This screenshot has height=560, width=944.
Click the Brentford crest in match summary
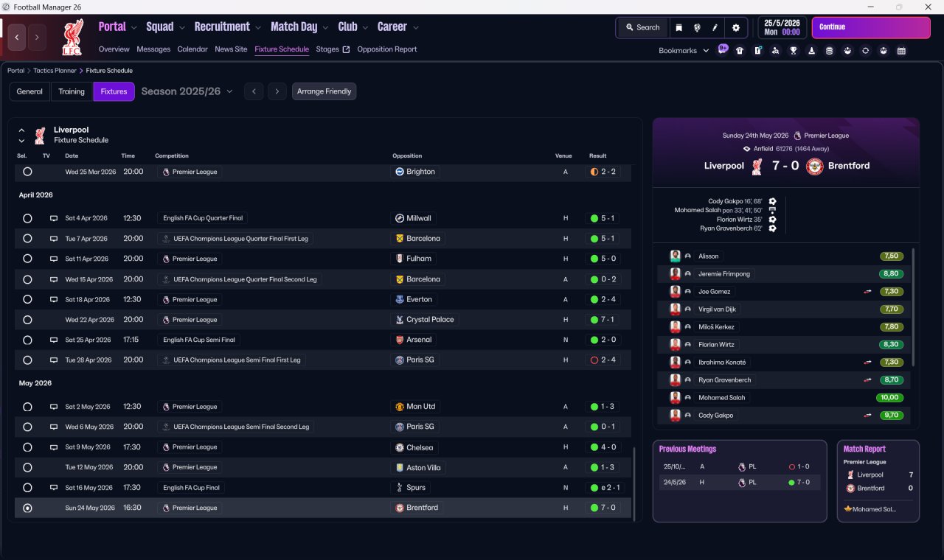pos(814,166)
